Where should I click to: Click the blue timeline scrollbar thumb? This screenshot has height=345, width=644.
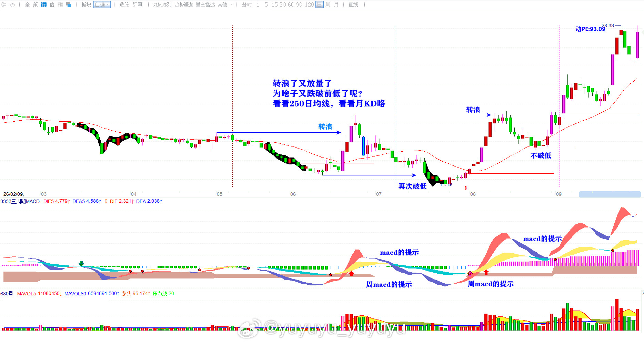click(x=610, y=194)
